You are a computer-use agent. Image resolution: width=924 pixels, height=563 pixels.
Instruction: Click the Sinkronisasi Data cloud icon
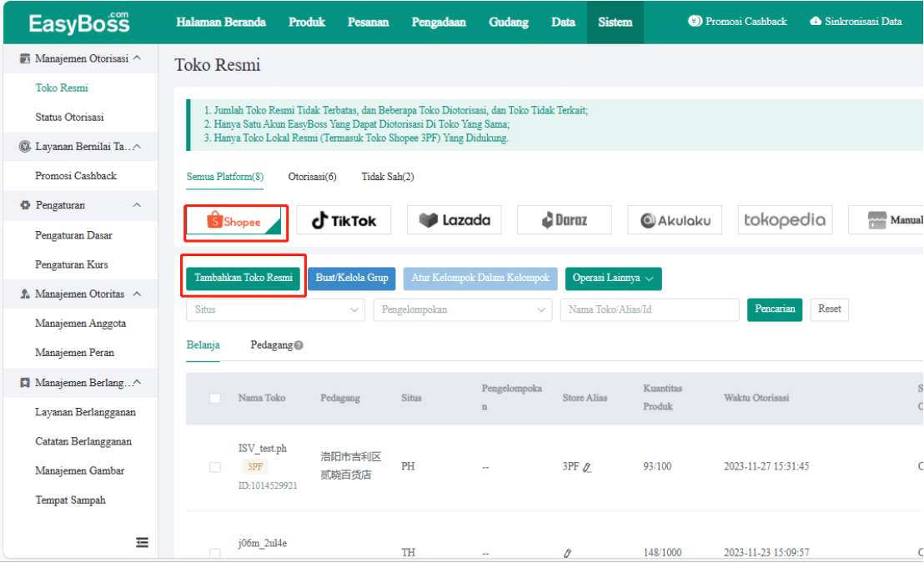816,21
